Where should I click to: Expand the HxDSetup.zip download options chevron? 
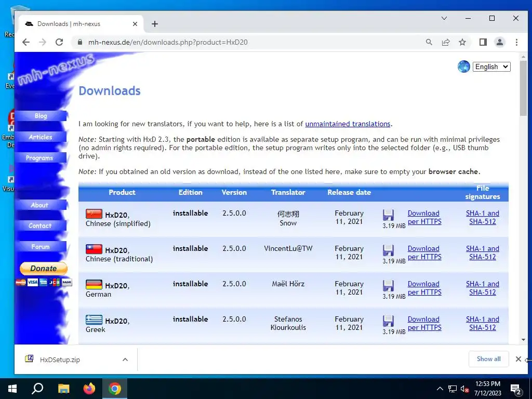coord(125,360)
